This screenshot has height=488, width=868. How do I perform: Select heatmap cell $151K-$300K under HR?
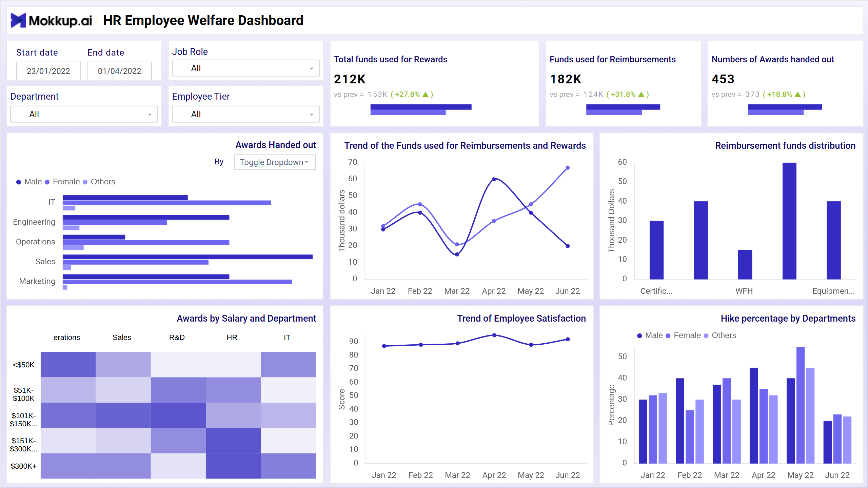pyautogui.click(x=233, y=441)
